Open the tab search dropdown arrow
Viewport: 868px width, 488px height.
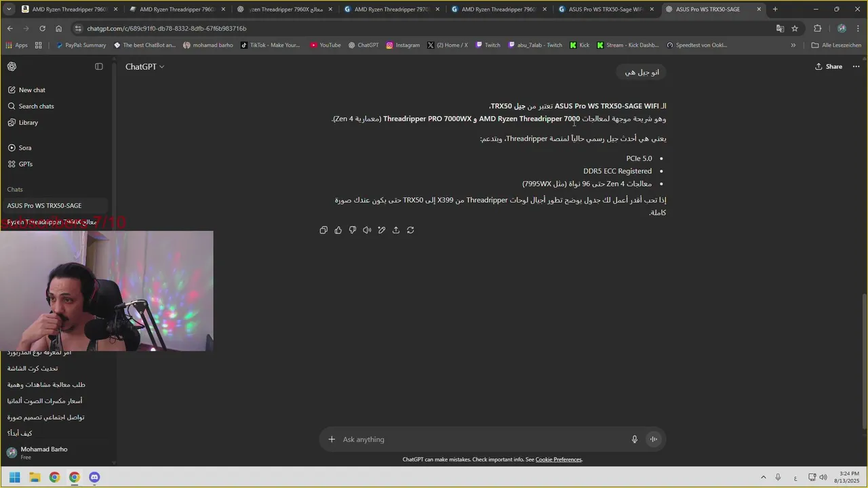click(9, 9)
